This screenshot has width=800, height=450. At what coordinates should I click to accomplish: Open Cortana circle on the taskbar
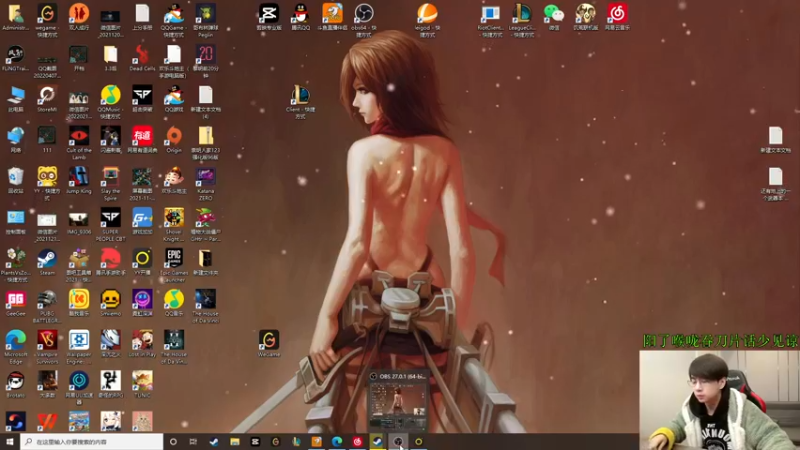point(173,441)
